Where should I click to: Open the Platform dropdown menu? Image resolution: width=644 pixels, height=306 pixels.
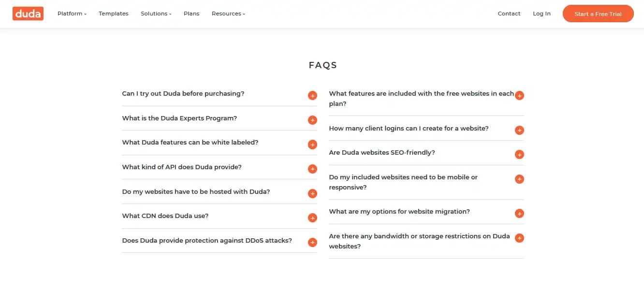pyautogui.click(x=72, y=14)
